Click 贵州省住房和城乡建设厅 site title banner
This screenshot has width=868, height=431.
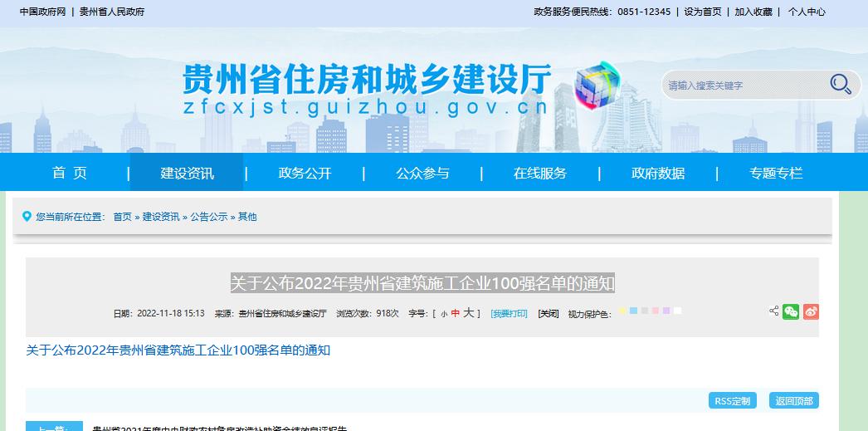367,79
